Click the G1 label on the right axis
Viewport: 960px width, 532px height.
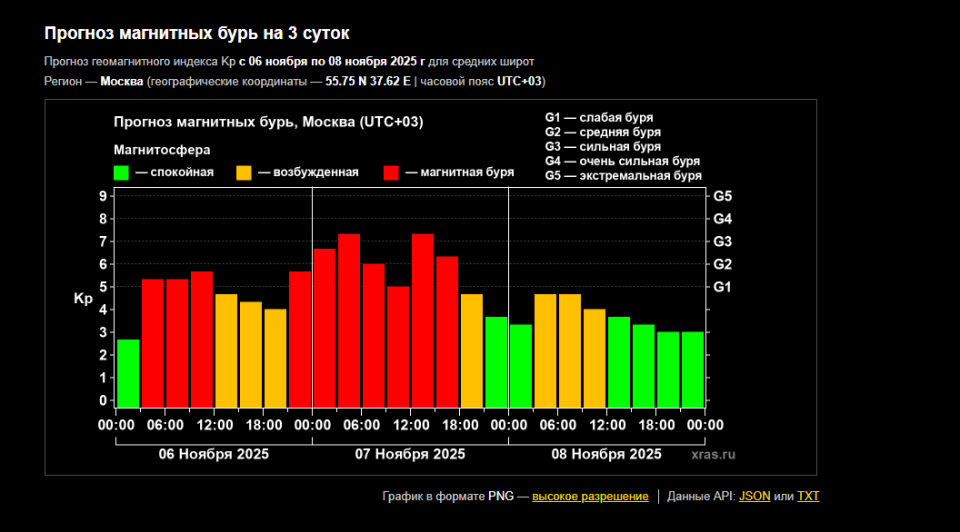(x=722, y=287)
